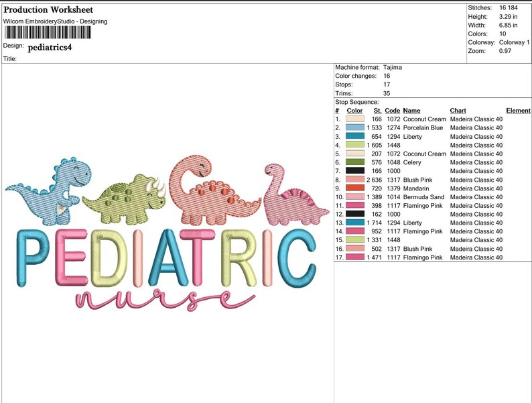Click the Mandarin swatch in row 9
532x403 pixels.
[355, 188]
